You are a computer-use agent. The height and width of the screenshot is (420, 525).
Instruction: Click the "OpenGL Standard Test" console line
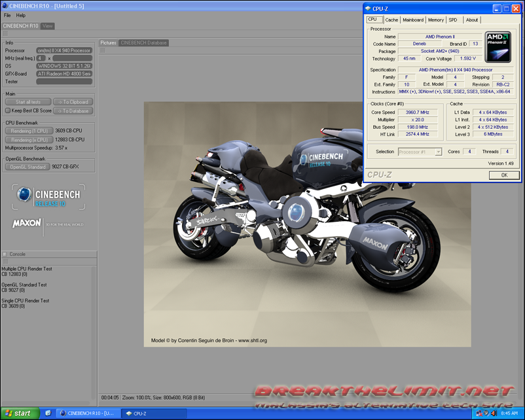[24, 285]
